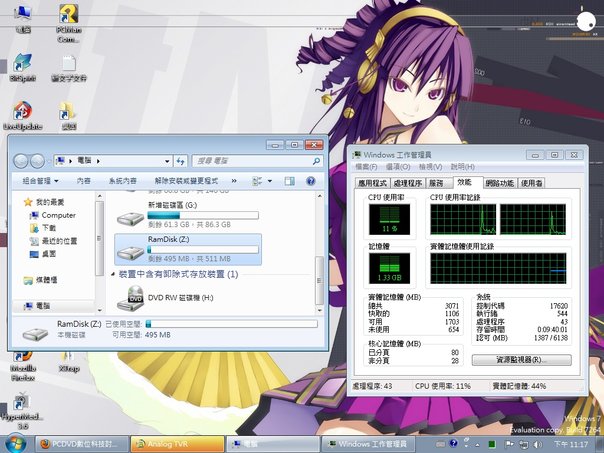
Task: Click 內容 in Explorer toolbar
Action: click(x=84, y=181)
